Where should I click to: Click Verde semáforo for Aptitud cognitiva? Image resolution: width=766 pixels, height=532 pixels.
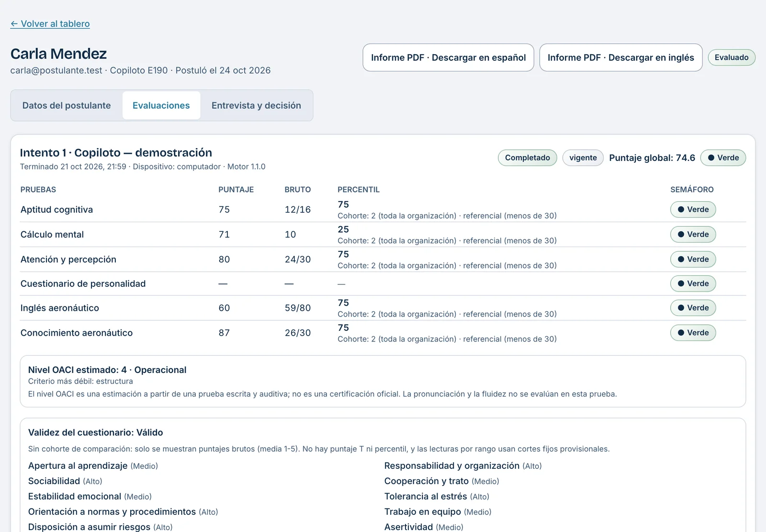693,209
